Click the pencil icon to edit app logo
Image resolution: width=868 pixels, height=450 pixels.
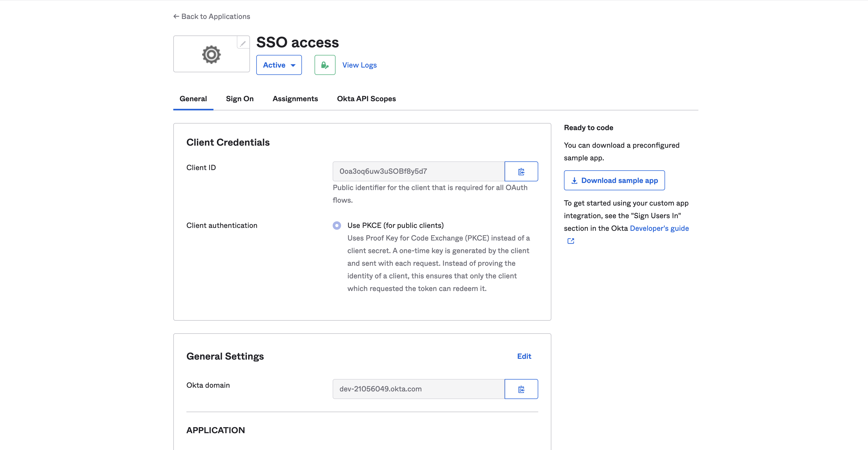[243, 43]
